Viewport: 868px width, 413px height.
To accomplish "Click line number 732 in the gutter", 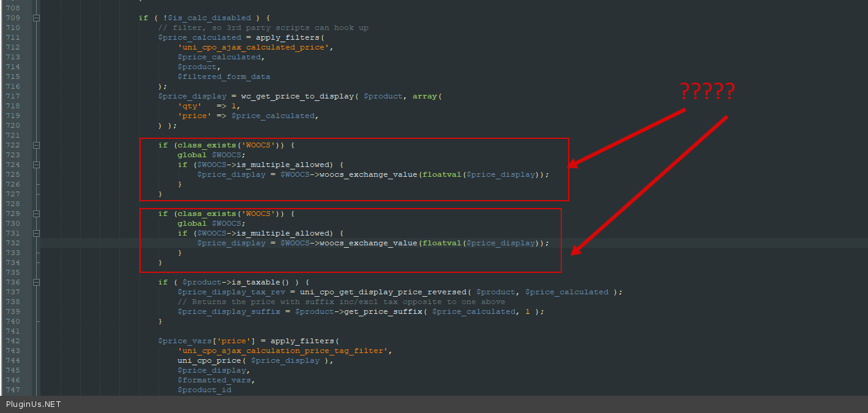I will click(x=12, y=243).
